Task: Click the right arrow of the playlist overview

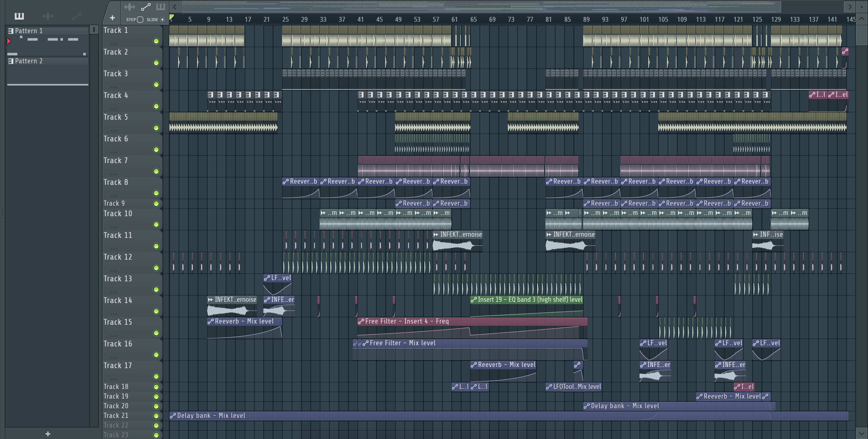Action: click(850, 7)
